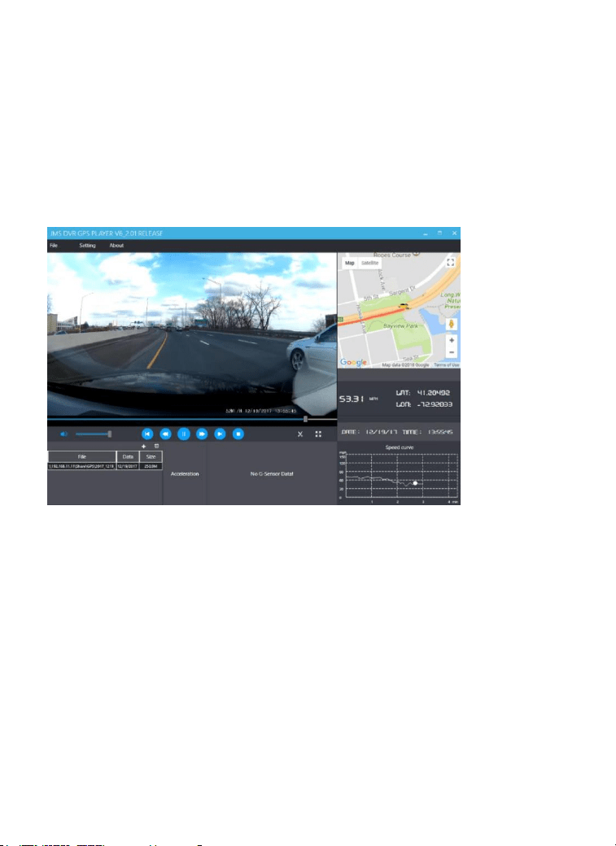Viewport: 616px width, 846px height.
Task: Click the Speed curve title
Action: (x=399, y=447)
